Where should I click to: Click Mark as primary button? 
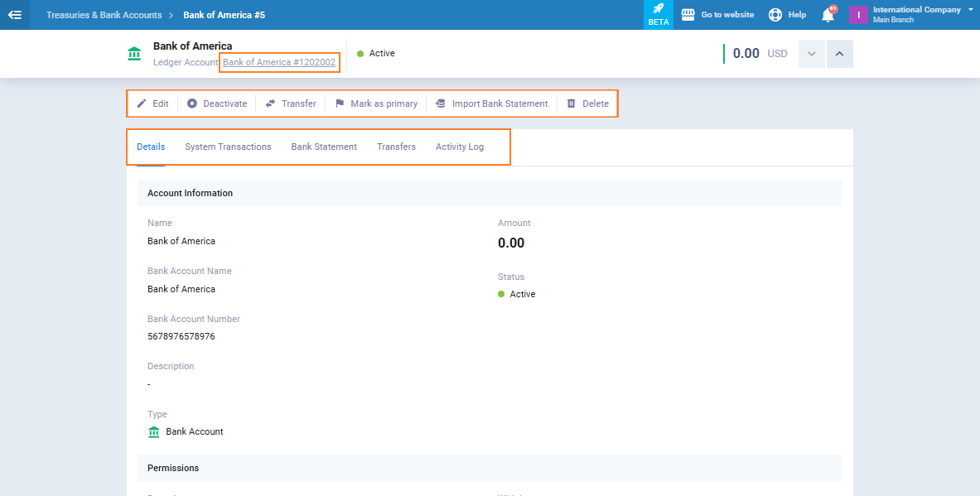click(376, 104)
